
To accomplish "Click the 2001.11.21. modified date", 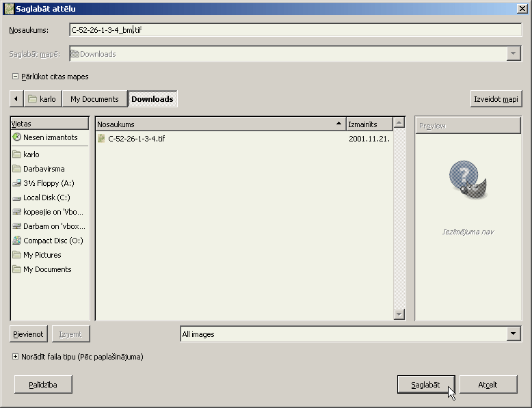I will click(x=369, y=138).
